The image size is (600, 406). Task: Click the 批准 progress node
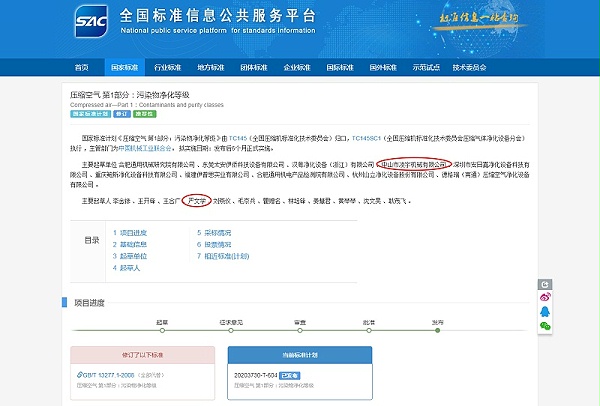click(369, 330)
